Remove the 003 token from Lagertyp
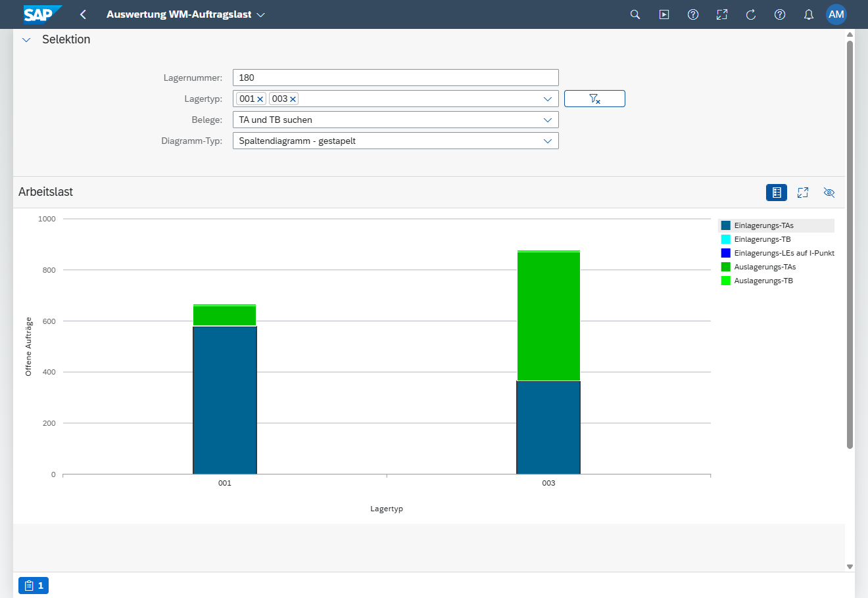 click(293, 99)
